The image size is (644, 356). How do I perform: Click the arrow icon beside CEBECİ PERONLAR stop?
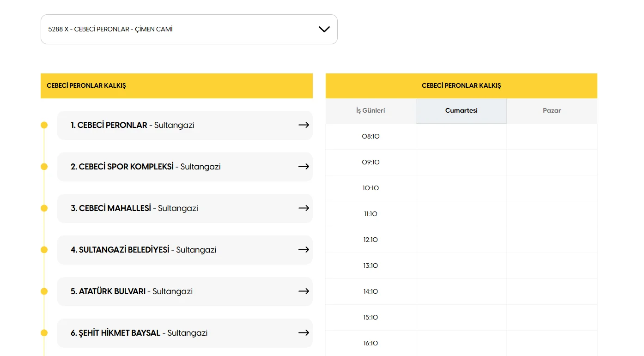point(304,125)
